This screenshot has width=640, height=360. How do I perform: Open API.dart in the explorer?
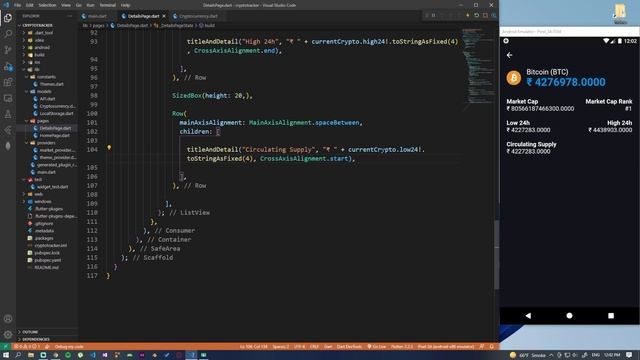click(x=47, y=99)
